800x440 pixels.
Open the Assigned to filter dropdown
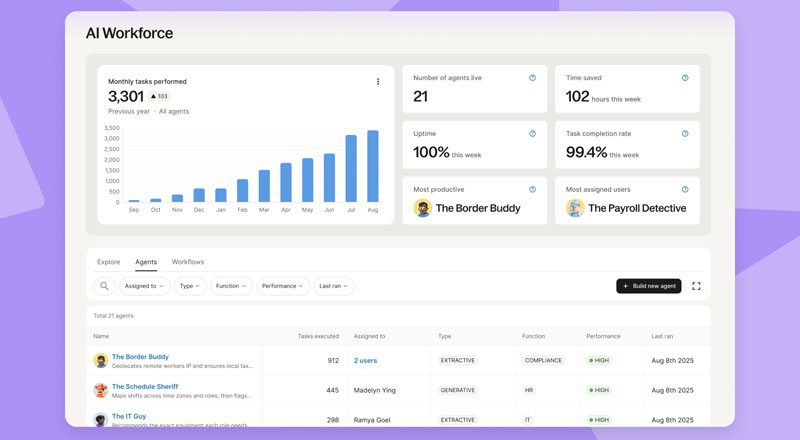(x=144, y=286)
